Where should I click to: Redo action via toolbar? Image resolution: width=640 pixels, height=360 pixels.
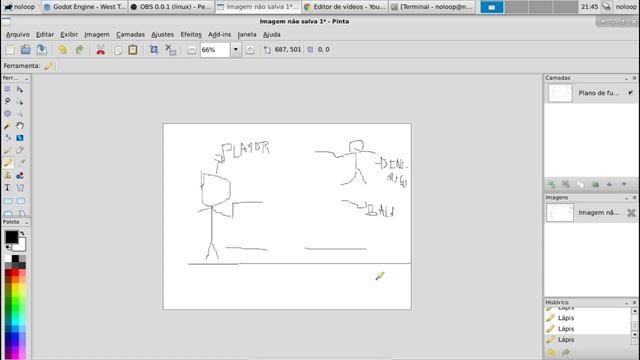pyautogui.click(x=79, y=50)
